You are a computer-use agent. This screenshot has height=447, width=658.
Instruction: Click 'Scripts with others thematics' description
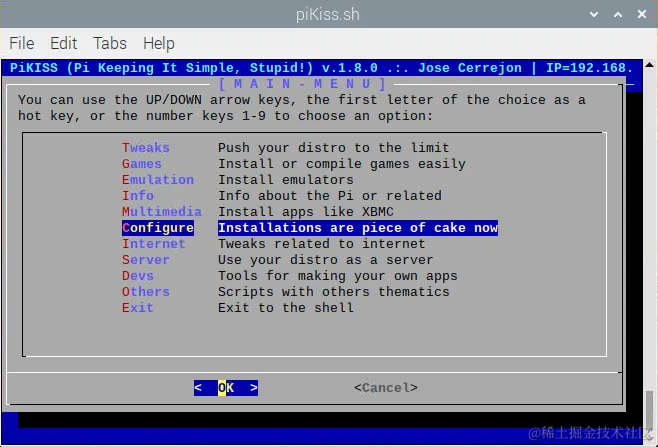[334, 291]
